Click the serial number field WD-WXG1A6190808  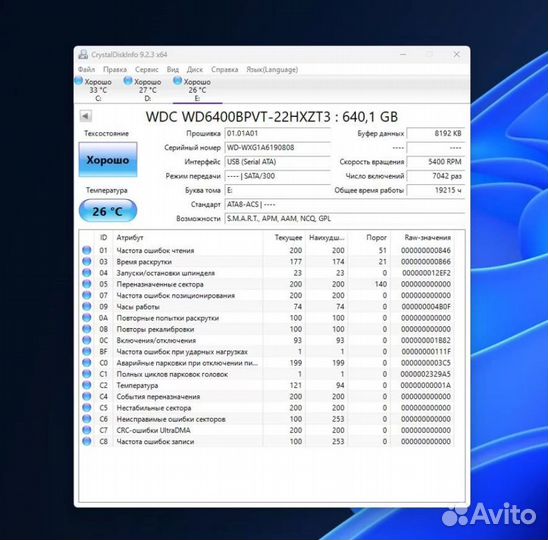coord(277,147)
